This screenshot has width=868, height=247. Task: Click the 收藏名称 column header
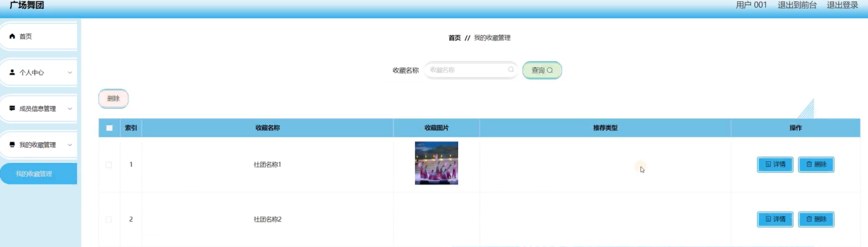point(268,128)
